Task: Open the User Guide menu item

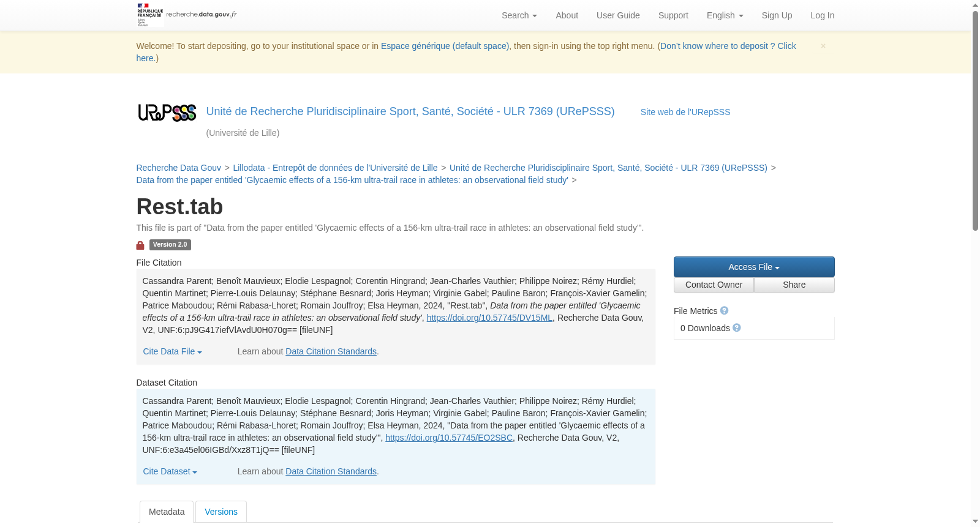Action: tap(618, 15)
